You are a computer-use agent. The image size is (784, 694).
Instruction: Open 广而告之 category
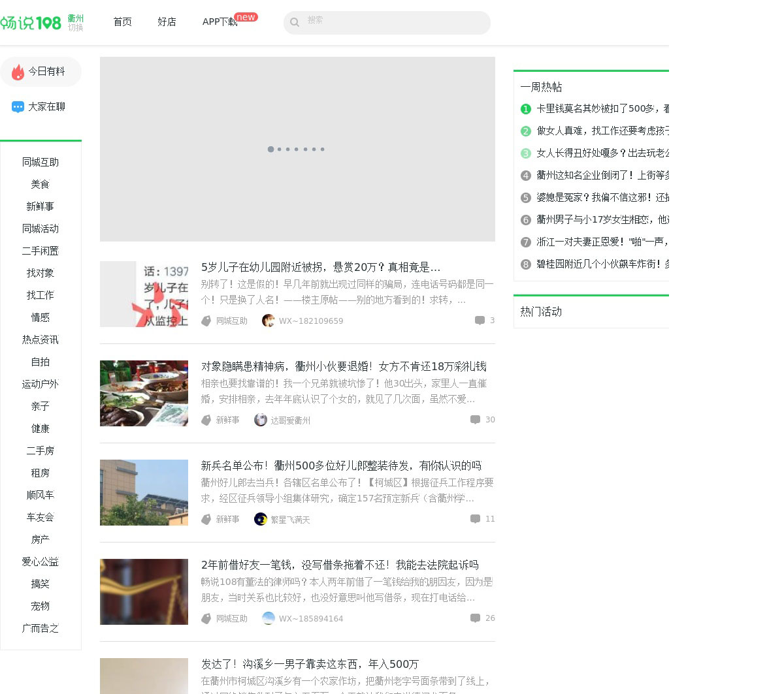41,628
